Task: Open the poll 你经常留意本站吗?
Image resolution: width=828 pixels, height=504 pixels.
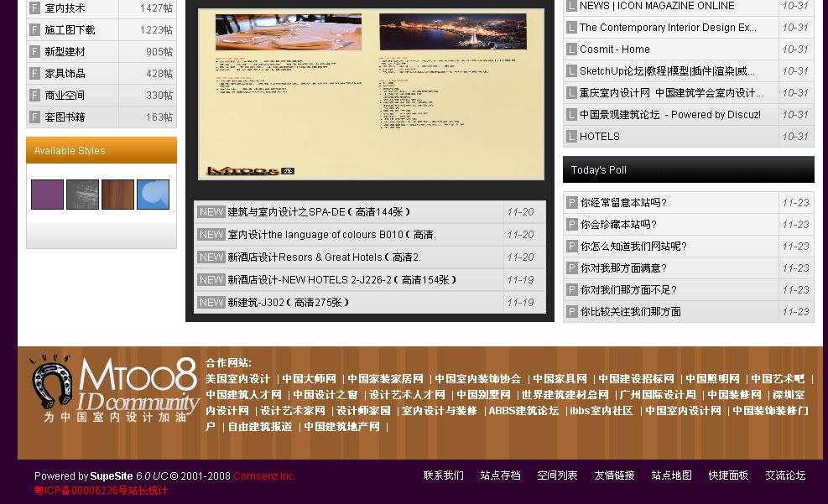Action: pyautogui.click(x=623, y=203)
